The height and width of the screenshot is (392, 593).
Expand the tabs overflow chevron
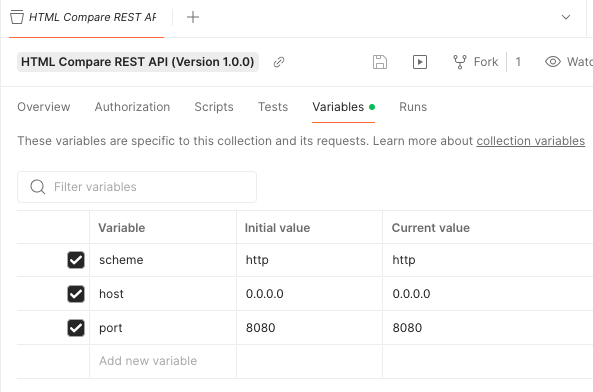tap(566, 17)
